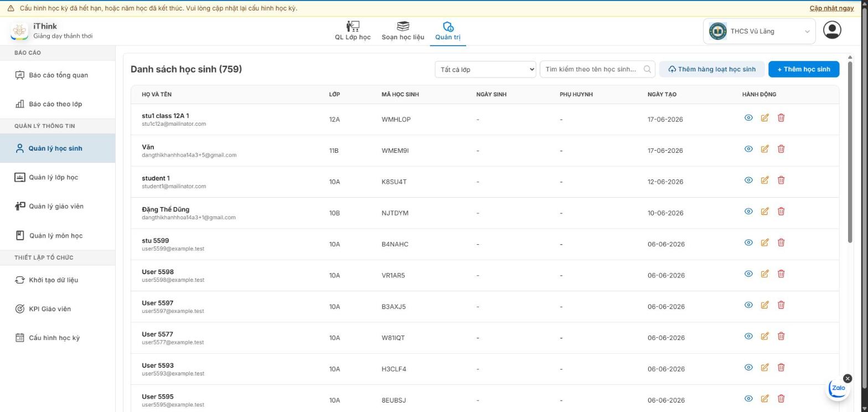Click 'Thêm hàng loạt học sinh' bulk button

(x=712, y=69)
